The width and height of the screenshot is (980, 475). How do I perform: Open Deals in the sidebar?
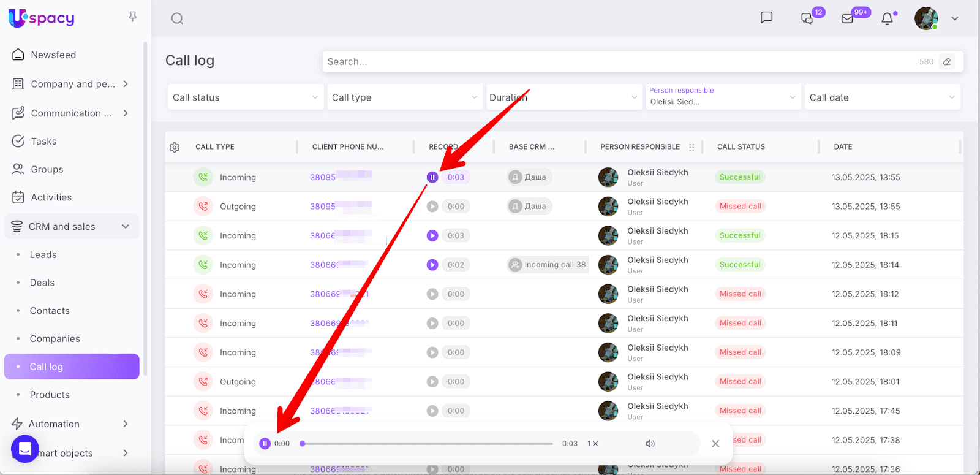point(42,283)
